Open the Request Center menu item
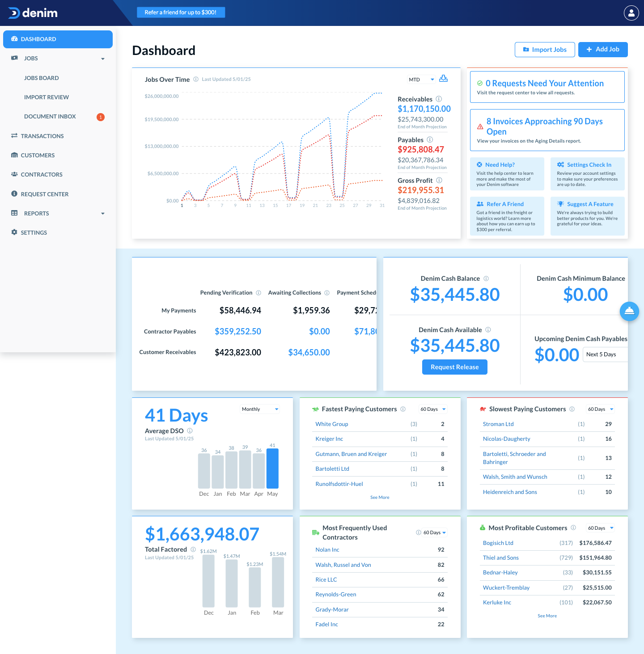 (44, 194)
